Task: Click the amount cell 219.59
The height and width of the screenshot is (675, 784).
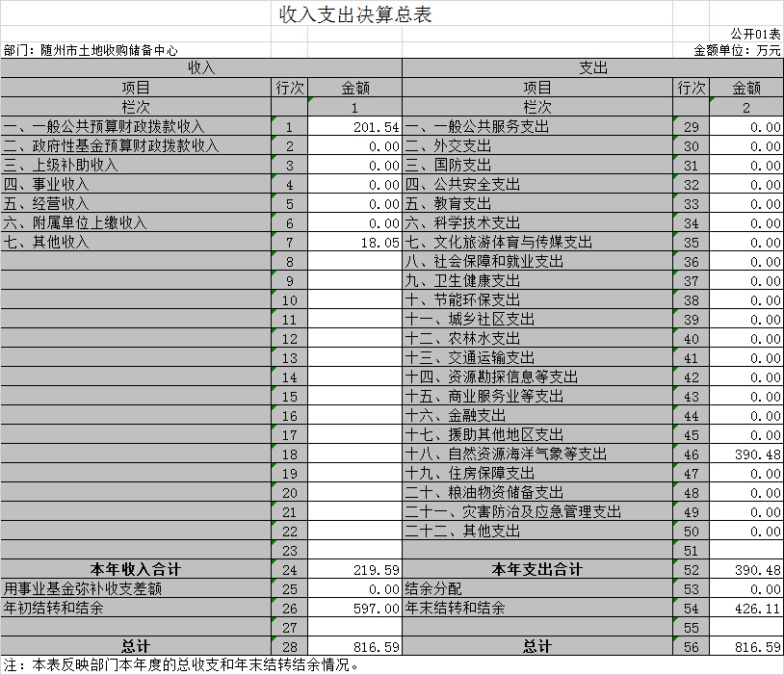Action: (x=355, y=569)
